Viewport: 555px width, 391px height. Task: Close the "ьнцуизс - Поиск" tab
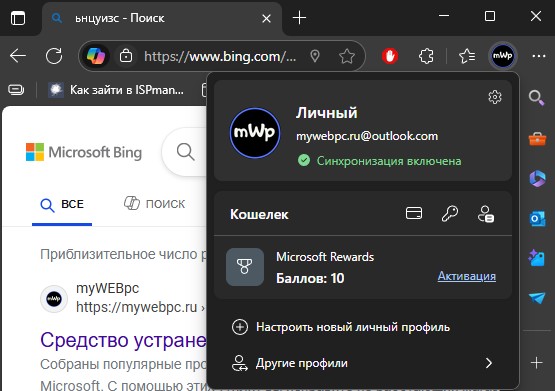(x=266, y=18)
